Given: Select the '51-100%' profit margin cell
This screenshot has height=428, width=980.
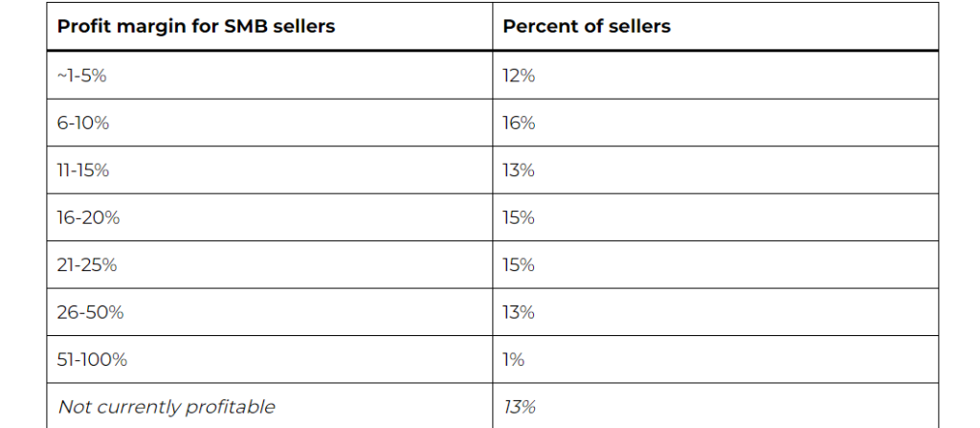Looking at the screenshot, I should (92, 360).
